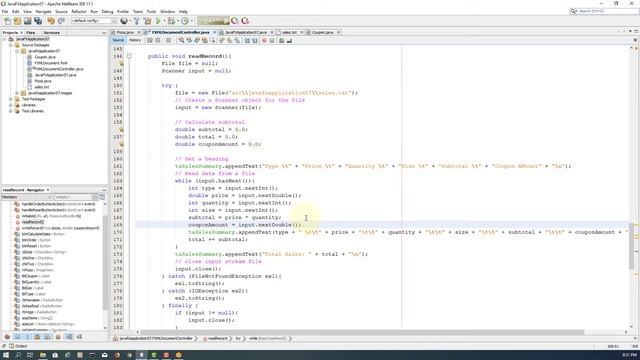Click the find selection magnifier editor icon
This screenshot has height=360, width=640.
(x=181, y=40)
